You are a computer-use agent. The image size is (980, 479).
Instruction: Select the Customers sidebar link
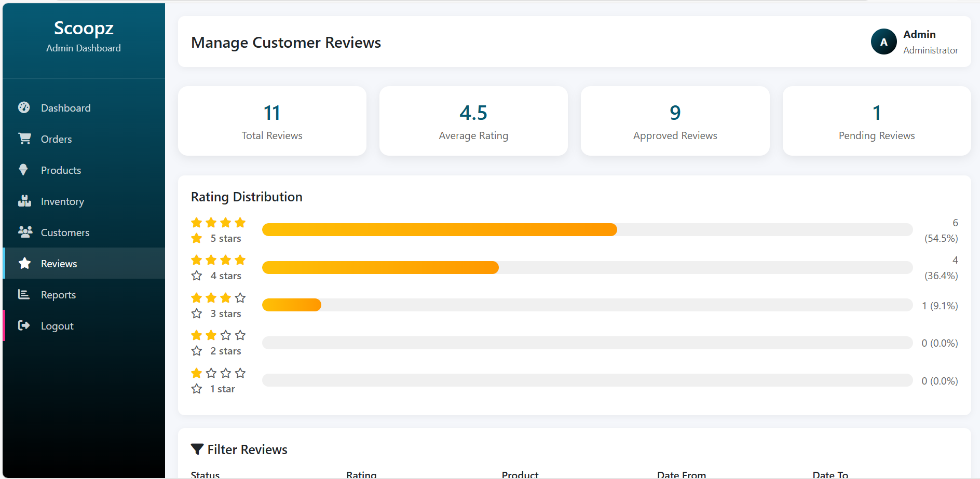(65, 232)
